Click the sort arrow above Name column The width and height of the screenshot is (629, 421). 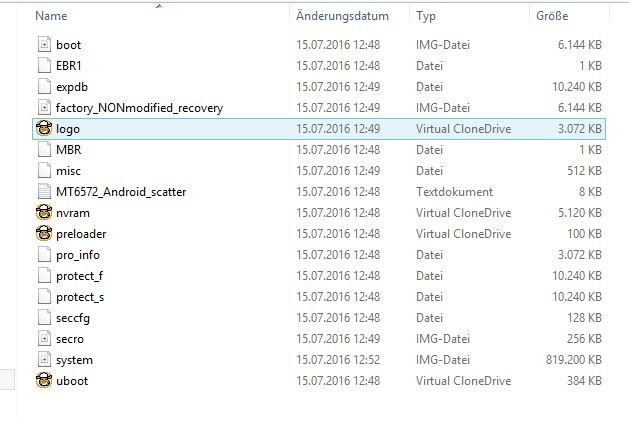(159, 6)
